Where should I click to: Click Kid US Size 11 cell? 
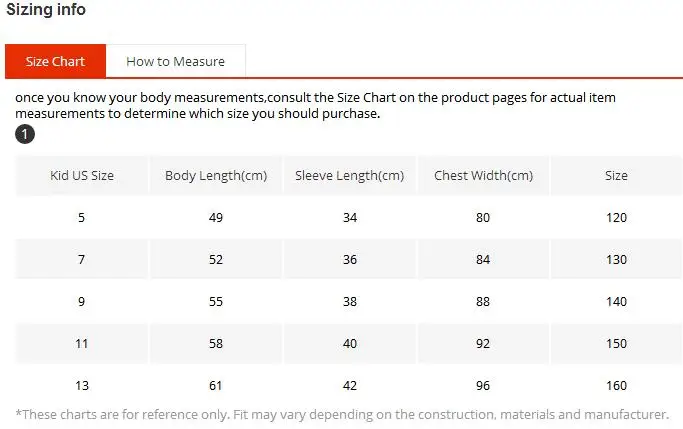point(82,343)
